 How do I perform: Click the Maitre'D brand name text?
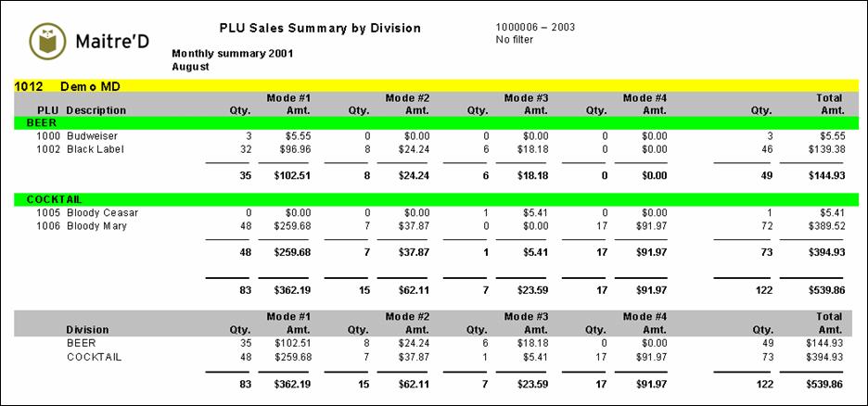pos(110,42)
